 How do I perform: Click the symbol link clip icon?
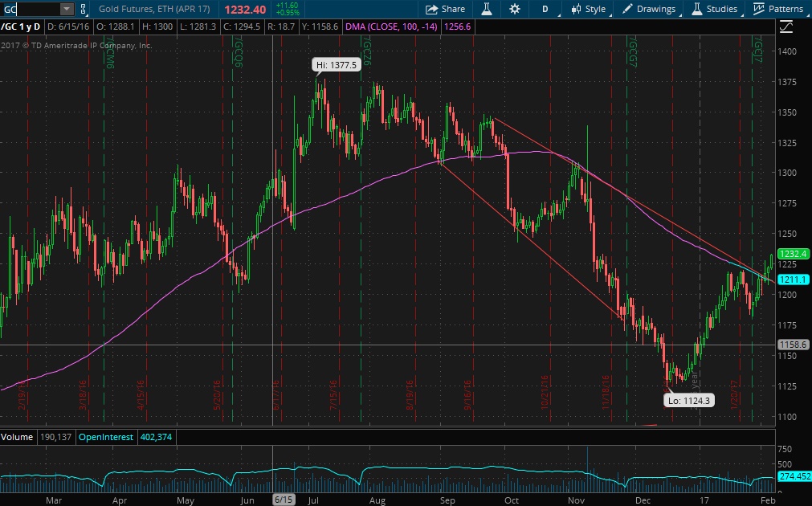(x=83, y=9)
